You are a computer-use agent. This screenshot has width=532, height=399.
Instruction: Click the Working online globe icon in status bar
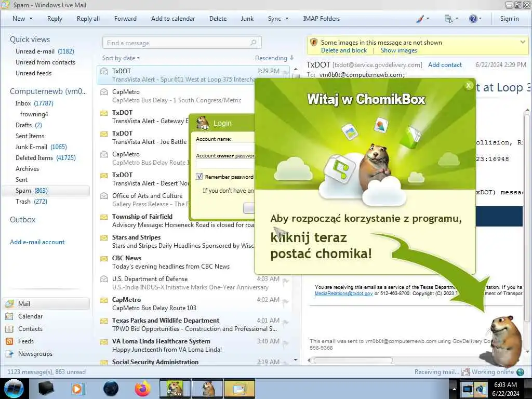click(x=520, y=372)
